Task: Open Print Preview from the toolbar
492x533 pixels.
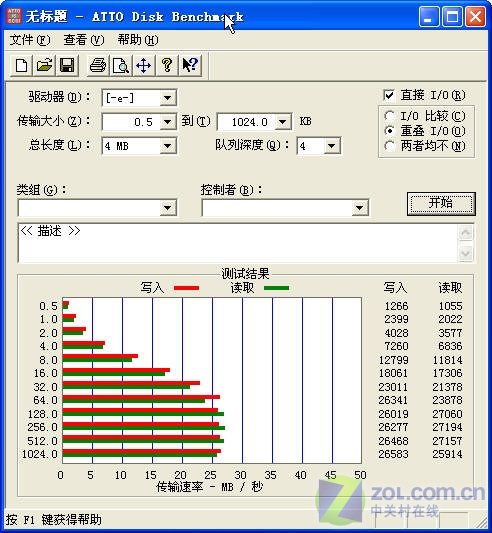Action: tap(121, 65)
